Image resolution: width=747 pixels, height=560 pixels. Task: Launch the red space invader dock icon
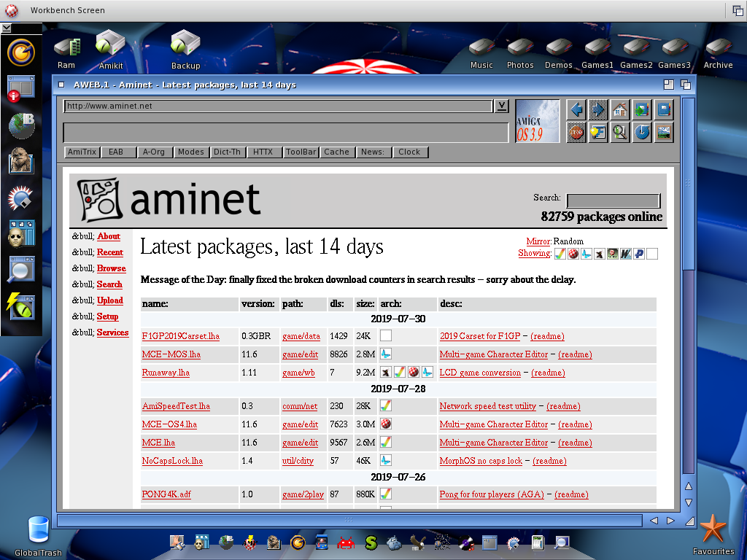coord(347,542)
